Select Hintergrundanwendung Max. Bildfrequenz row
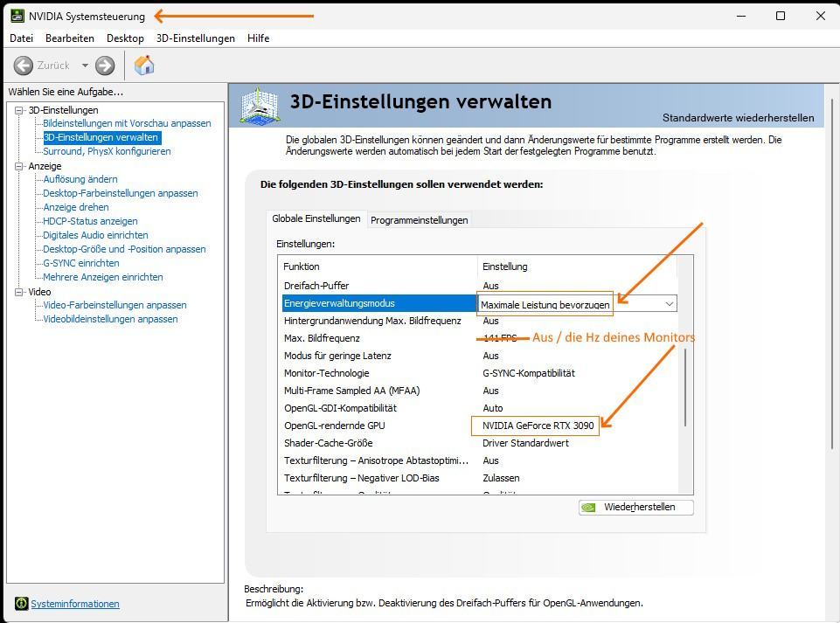Viewport: 840px width, 623px height. (x=480, y=321)
